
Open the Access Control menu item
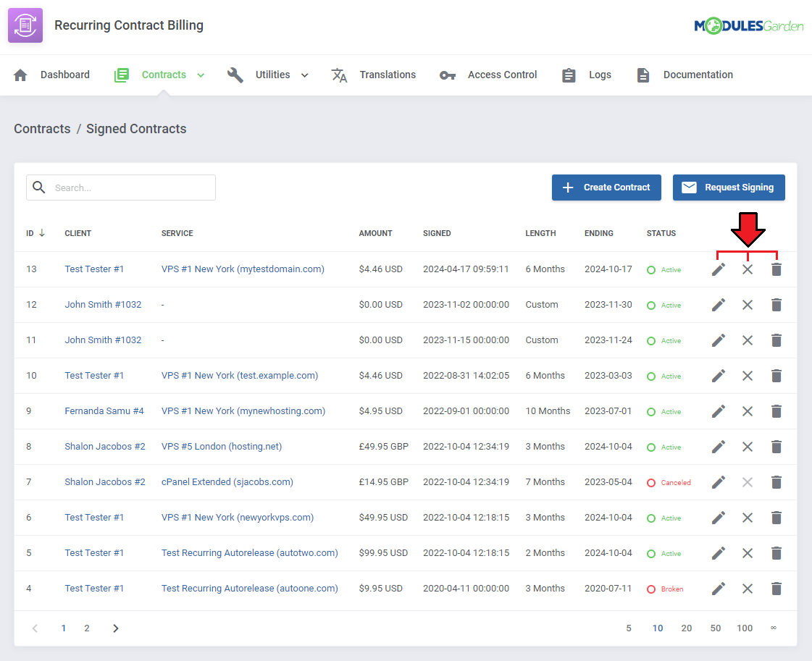coord(487,75)
